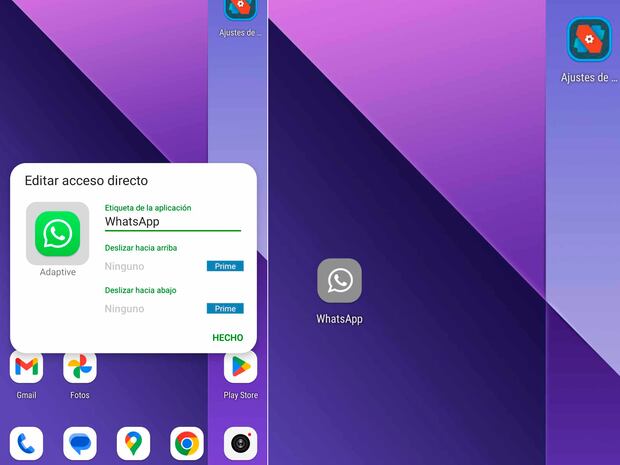Open the Gmail app
620x465 pixels.
[26, 368]
